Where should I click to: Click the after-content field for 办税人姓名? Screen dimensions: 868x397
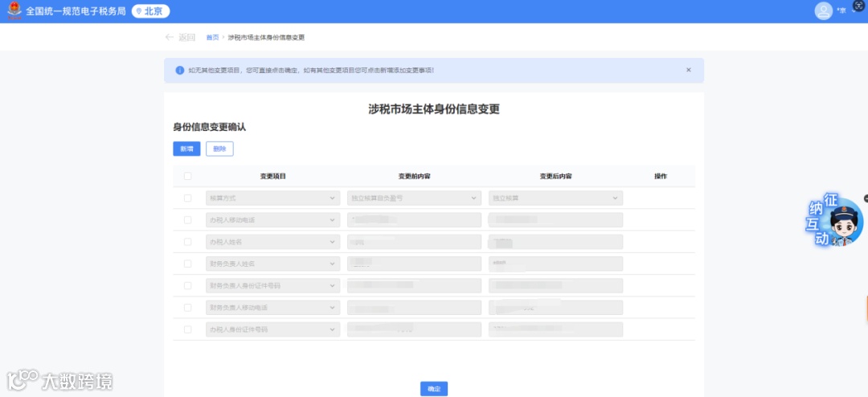click(556, 242)
